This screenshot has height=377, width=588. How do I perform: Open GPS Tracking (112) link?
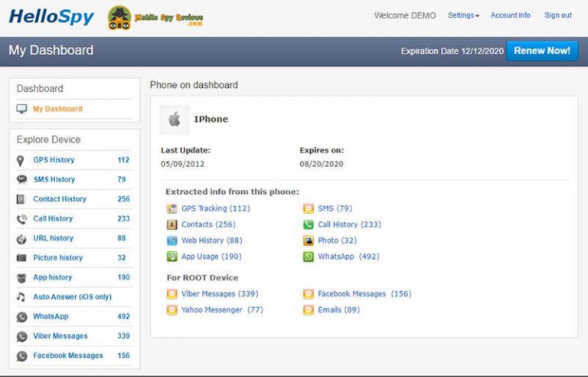coord(216,208)
